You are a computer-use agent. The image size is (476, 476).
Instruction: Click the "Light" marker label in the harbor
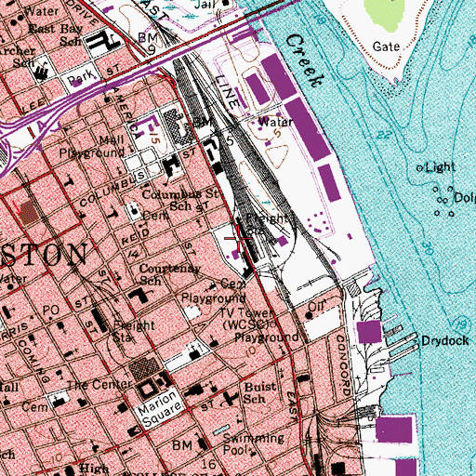pyautogui.click(x=441, y=167)
